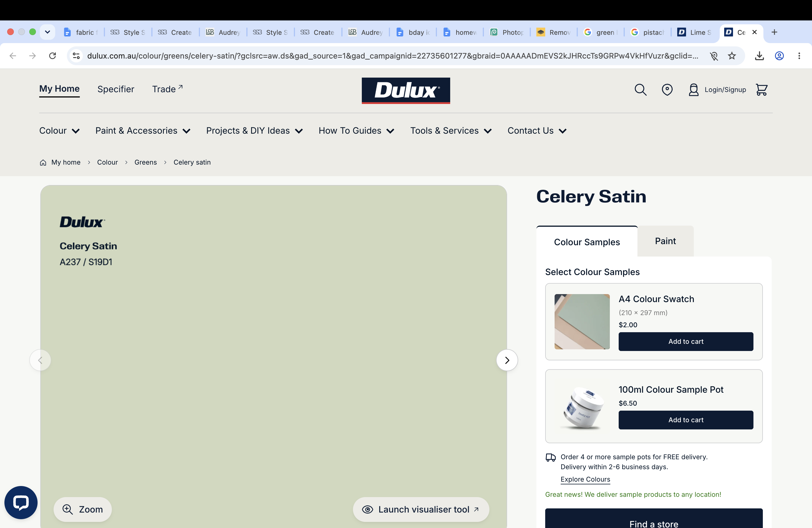
Task: Click the tracking protection eye icon
Action: (714, 56)
